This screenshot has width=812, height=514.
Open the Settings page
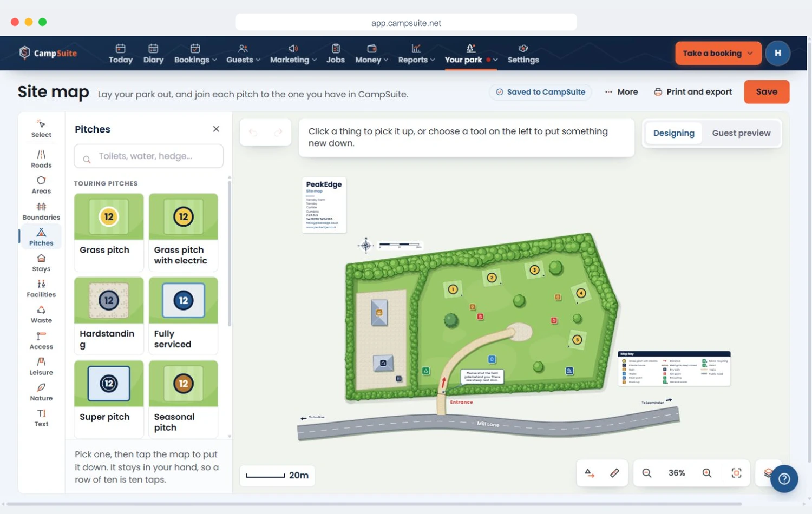coord(523,54)
